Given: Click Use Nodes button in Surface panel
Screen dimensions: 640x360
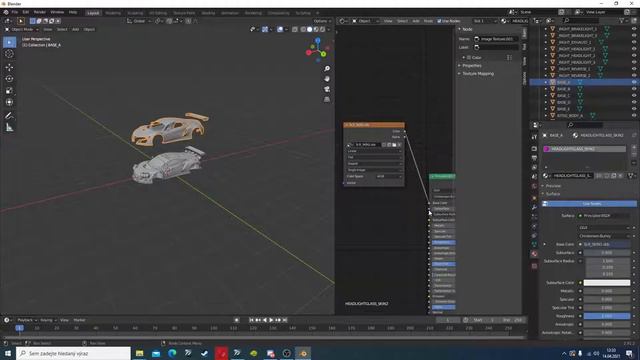Looking at the screenshot, I should click(x=589, y=204).
